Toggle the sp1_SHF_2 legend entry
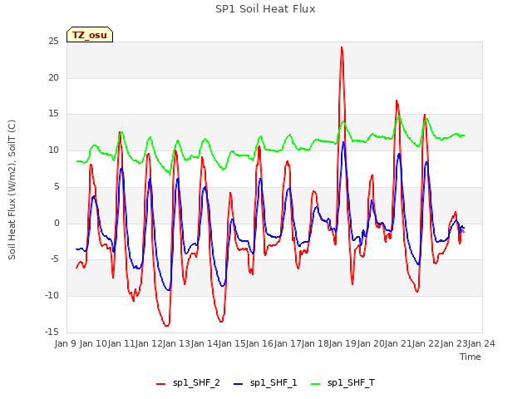Image resolution: width=532 pixels, height=399 pixels. 188,383
